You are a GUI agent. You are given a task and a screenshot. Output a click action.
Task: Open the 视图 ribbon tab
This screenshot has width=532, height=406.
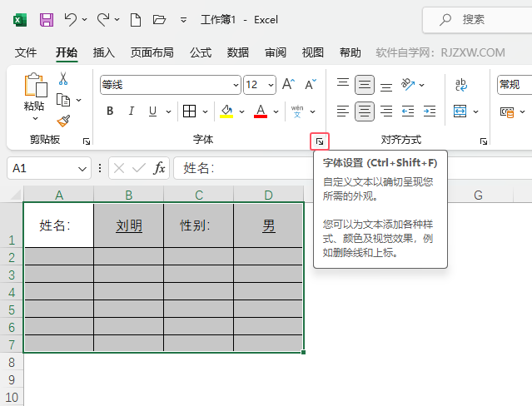pos(313,52)
